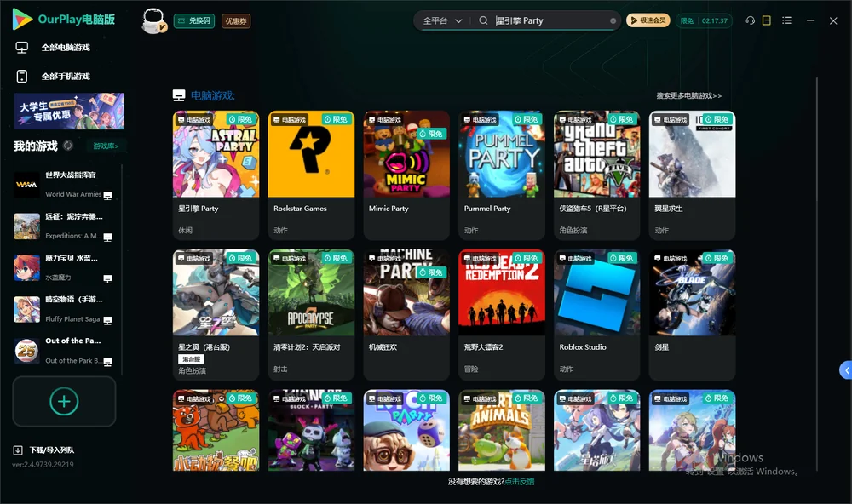Expand the blue side panel arrow
Screen dimensions: 852x504
[x=846, y=370]
